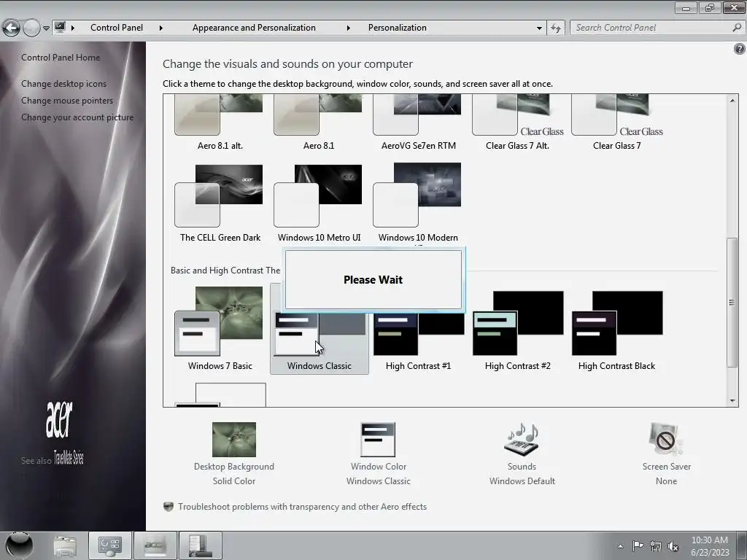Open the Sounds settings icon
747x560 pixels.
pos(522,440)
